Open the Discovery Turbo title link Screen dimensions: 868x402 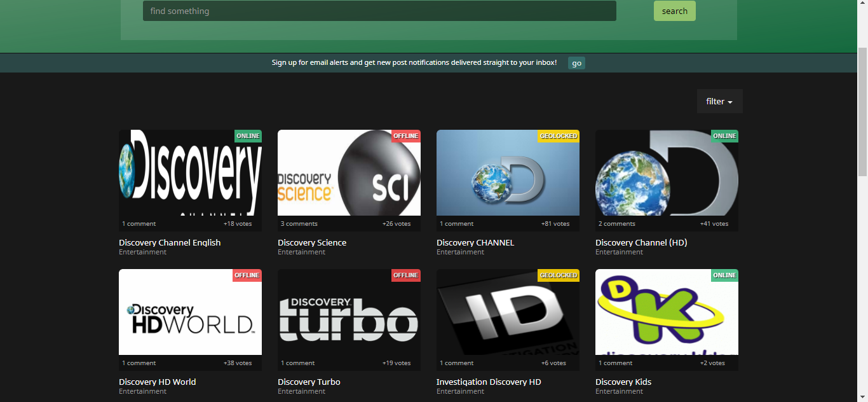pos(309,382)
